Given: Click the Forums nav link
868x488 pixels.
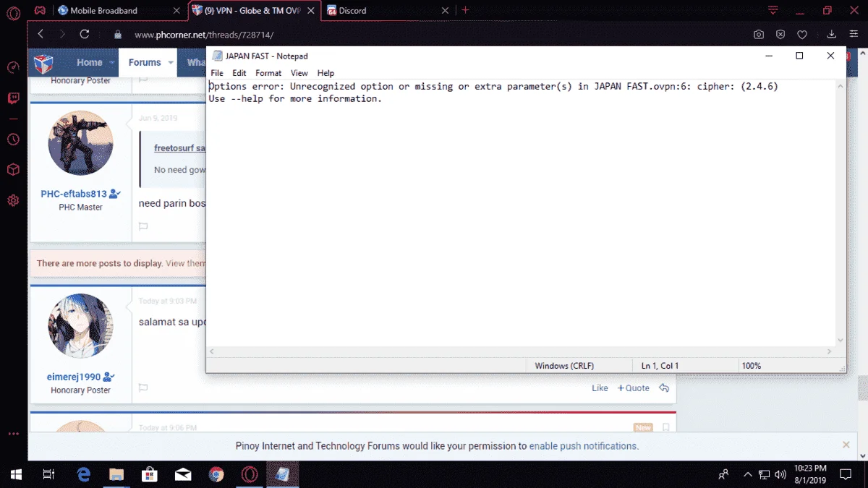Looking at the screenshot, I should (x=145, y=63).
